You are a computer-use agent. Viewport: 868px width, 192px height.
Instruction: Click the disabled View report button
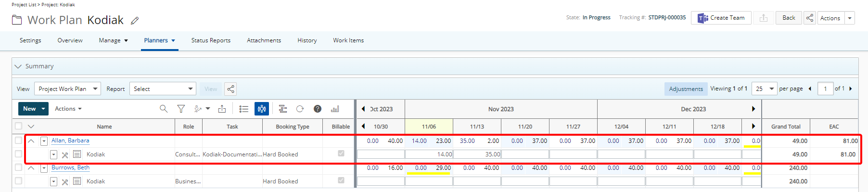[211, 89]
